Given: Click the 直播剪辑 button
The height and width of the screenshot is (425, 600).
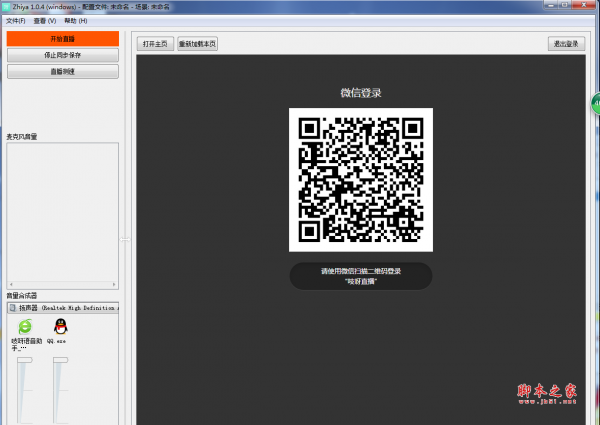Looking at the screenshot, I should click(x=62, y=72).
